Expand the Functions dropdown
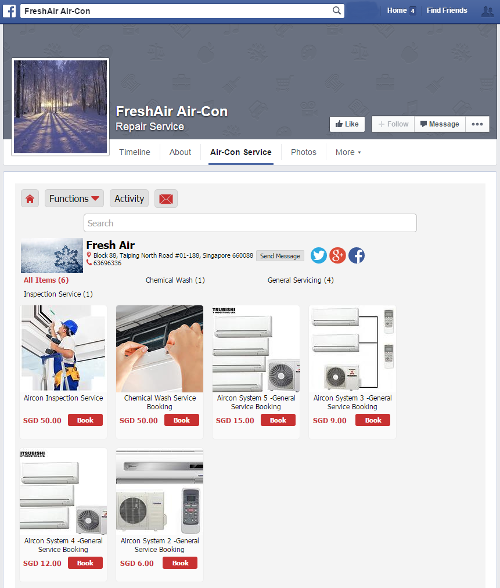Image resolution: width=500 pixels, height=588 pixels. (74, 198)
